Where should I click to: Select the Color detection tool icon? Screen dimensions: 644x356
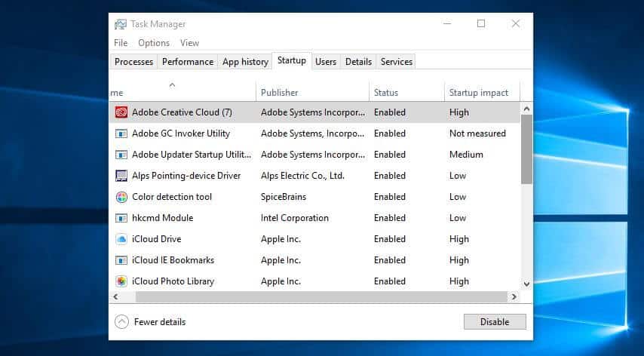(121, 197)
